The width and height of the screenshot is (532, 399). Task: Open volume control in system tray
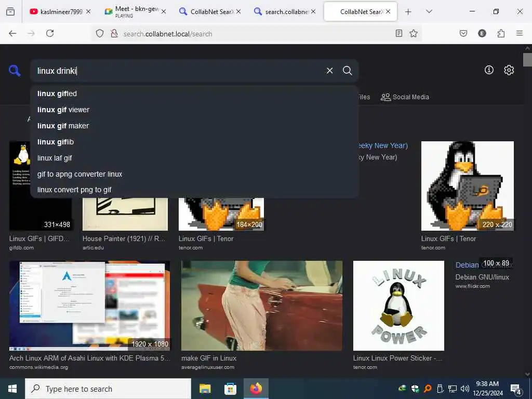(465, 389)
